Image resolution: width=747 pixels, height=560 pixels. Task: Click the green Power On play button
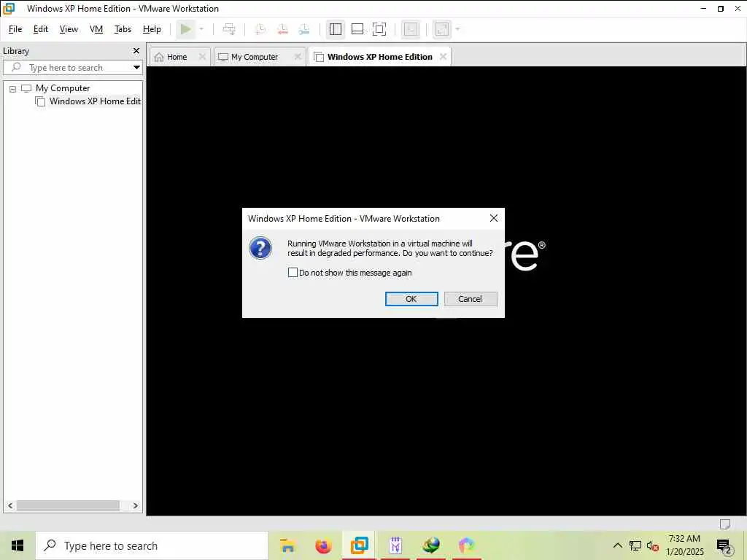coord(186,29)
